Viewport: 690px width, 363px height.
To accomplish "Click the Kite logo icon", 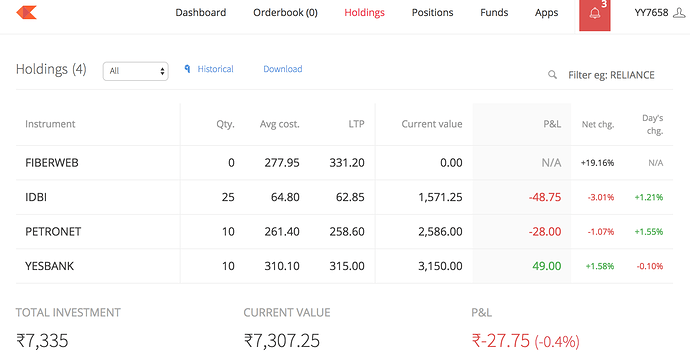I will click(26, 12).
